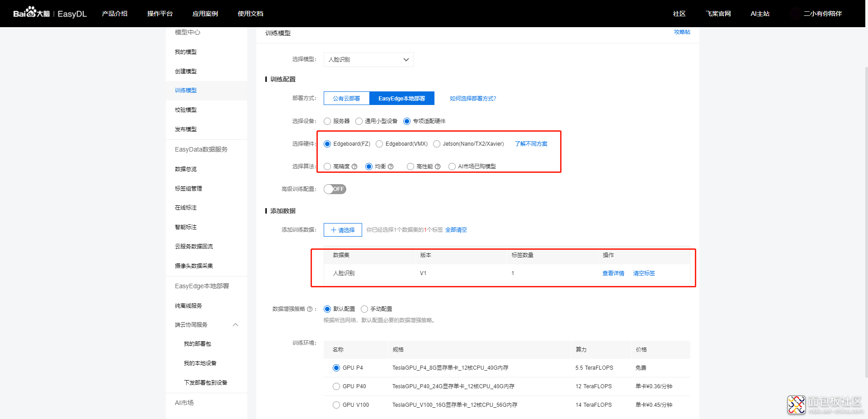The width and height of the screenshot is (868, 419).
Task: Open 在线标注 in sidebar
Action: tap(186, 208)
